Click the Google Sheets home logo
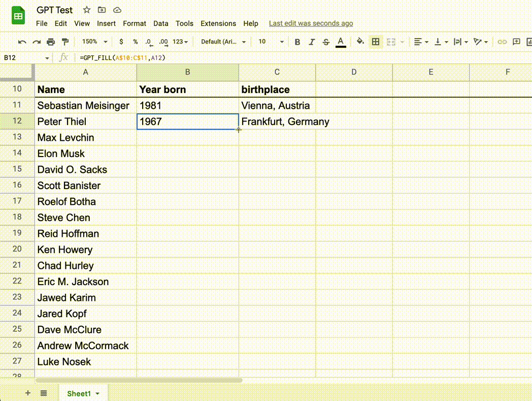The image size is (532, 401). (18, 16)
